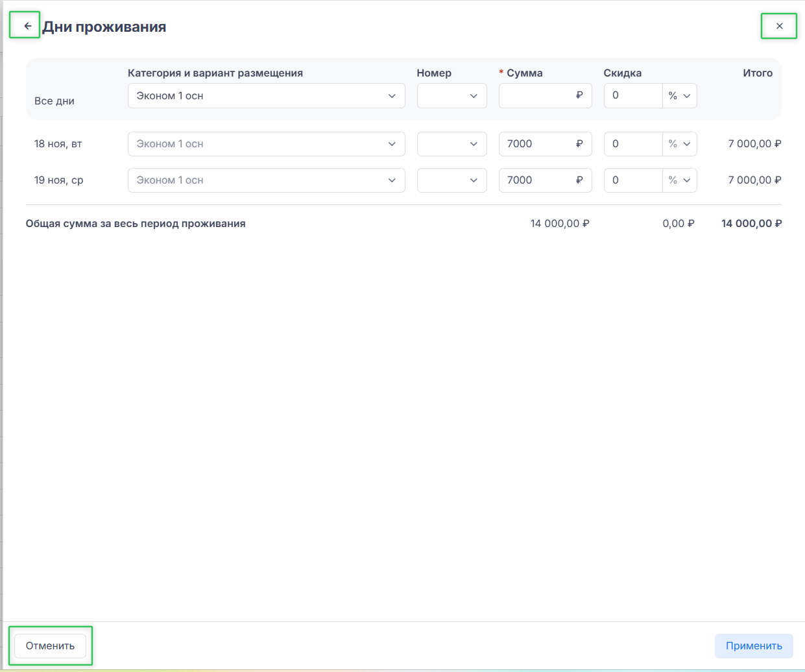Click the 7000 sum field for 19 ноя

pyautogui.click(x=536, y=180)
